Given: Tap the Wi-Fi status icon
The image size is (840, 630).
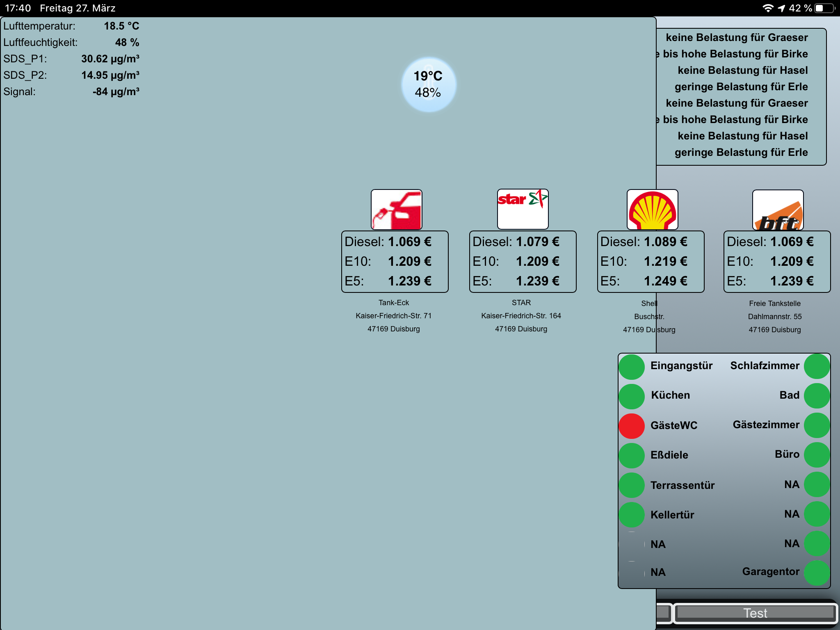Looking at the screenshot, I should (x=767, y=8).
